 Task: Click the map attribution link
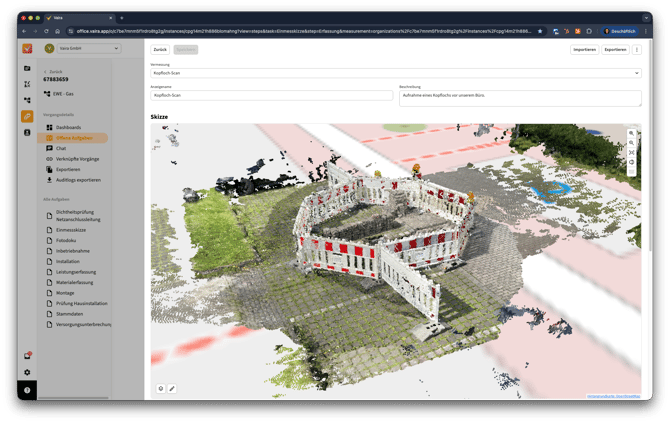613,396
